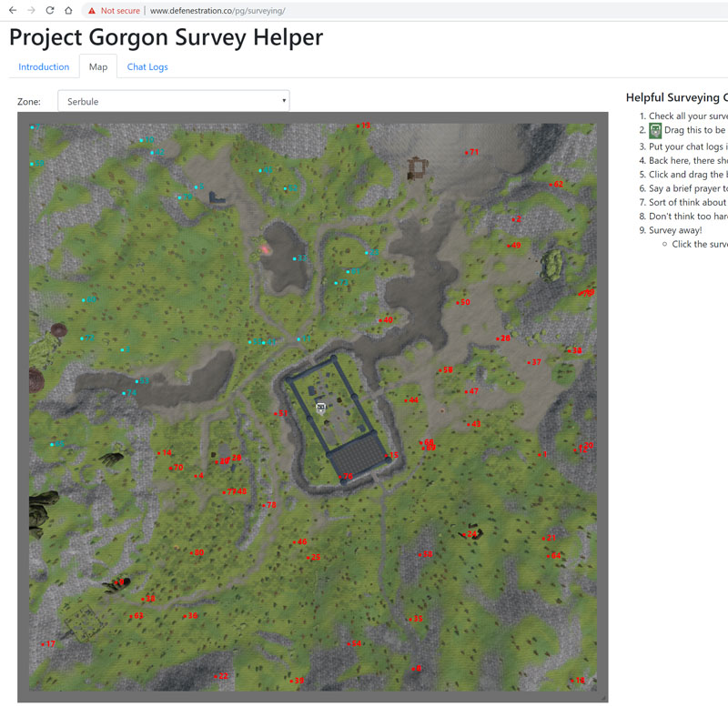Screen dimensions: 728x707
Task: Click cyan survey marker 53
Action: [142, 381]
